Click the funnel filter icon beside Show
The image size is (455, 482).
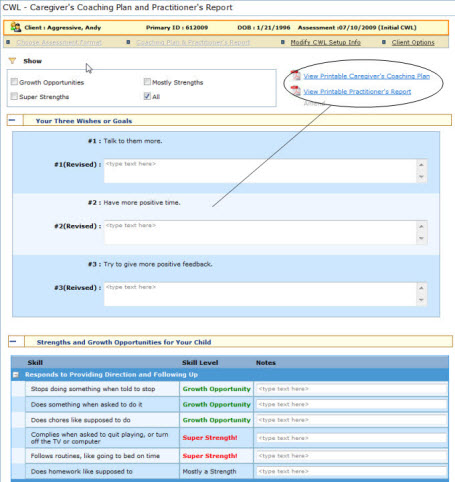pos(12,61)
